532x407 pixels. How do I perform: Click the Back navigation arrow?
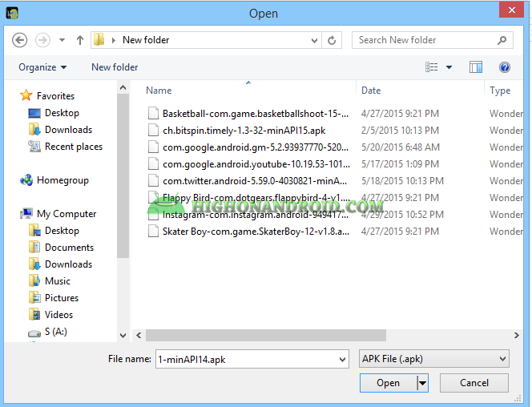point(20,40)
